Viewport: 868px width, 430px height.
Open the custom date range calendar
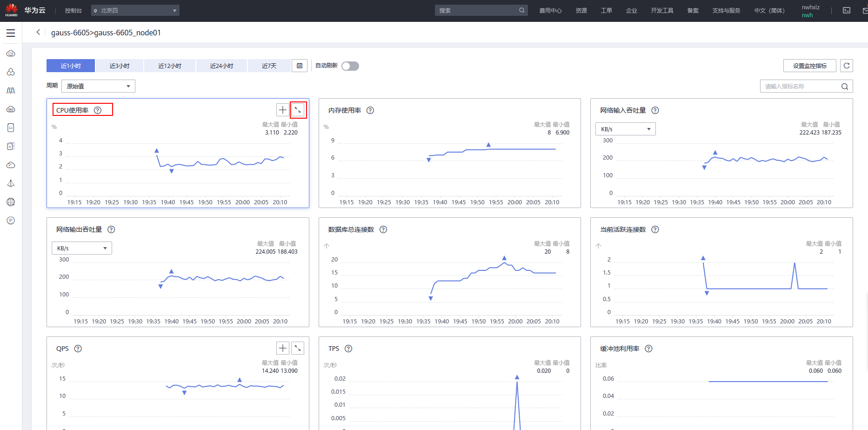point(300,66)
